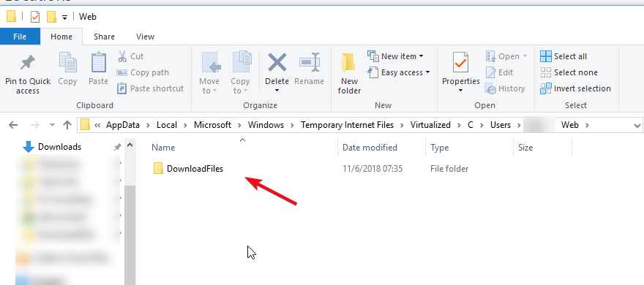The width and height of the screenshot is (644, 285).
Task: Unpin the Downloads quick access pin
Action: pyautogui.click(x=118, y=147)
